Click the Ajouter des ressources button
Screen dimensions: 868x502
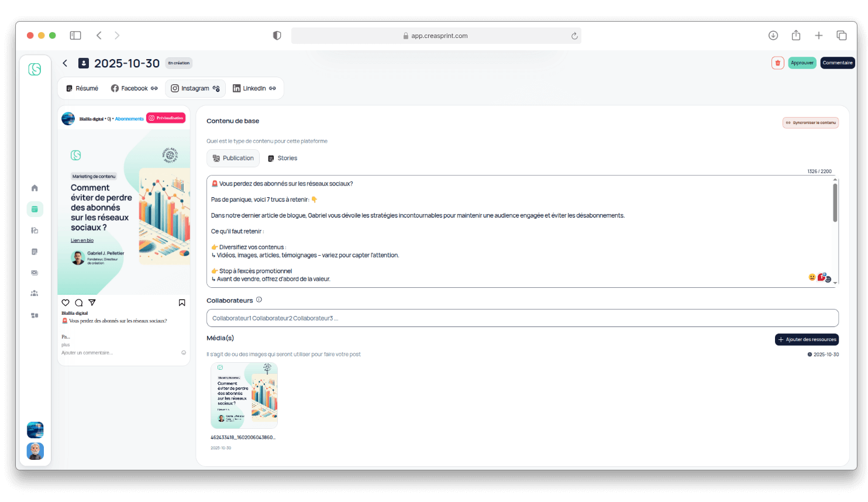point(807,339)
